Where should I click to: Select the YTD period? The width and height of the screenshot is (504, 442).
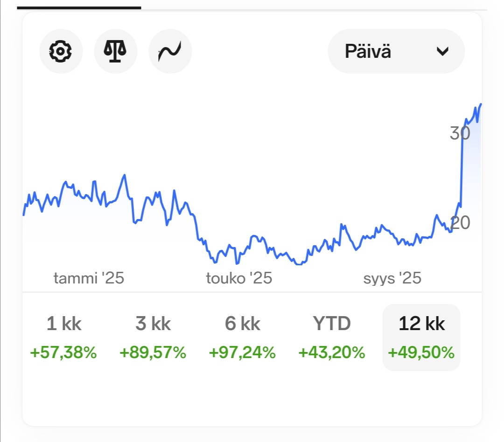pyautogui.click(x=332, y=324)
